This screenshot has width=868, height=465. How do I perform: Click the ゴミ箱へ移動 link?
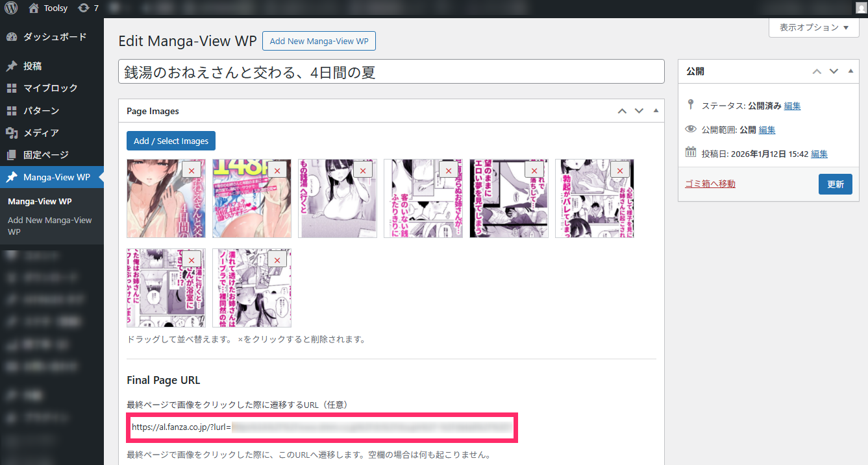(710, 184)
